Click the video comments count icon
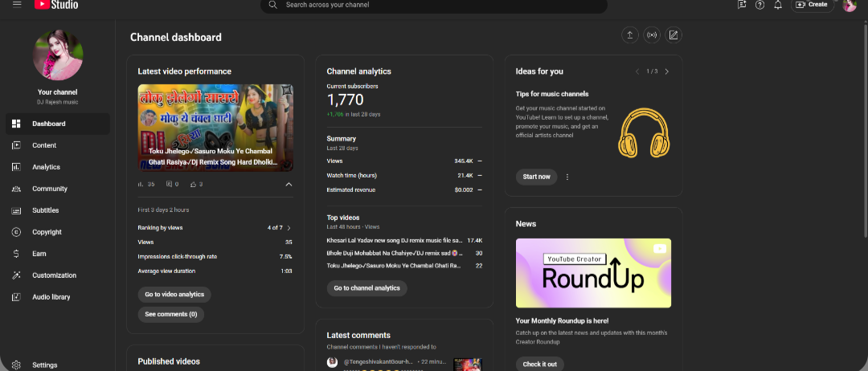 170,184
